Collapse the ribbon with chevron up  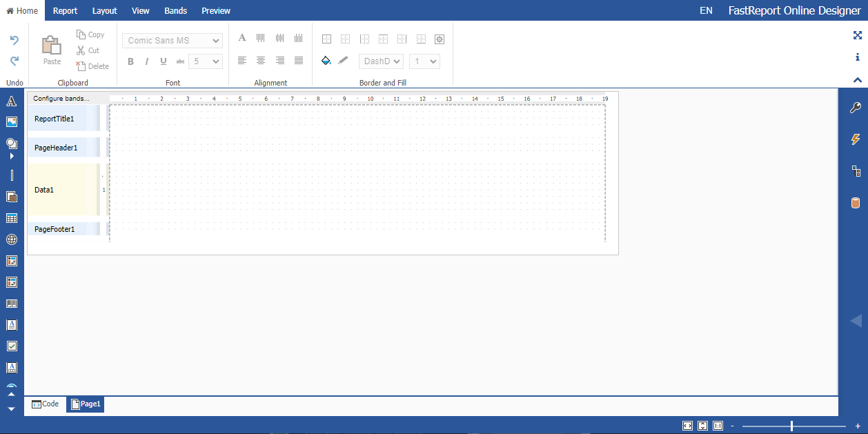857,80
